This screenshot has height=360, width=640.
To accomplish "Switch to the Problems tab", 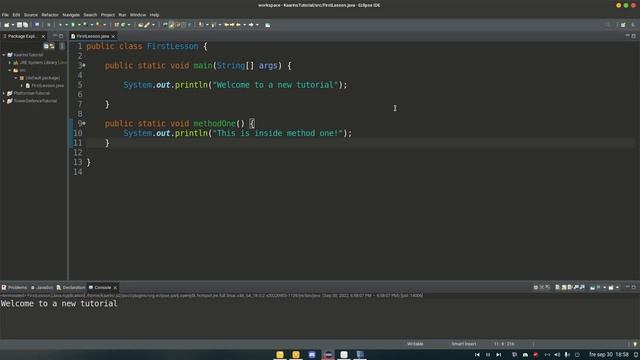I will [x=14, y=287].
